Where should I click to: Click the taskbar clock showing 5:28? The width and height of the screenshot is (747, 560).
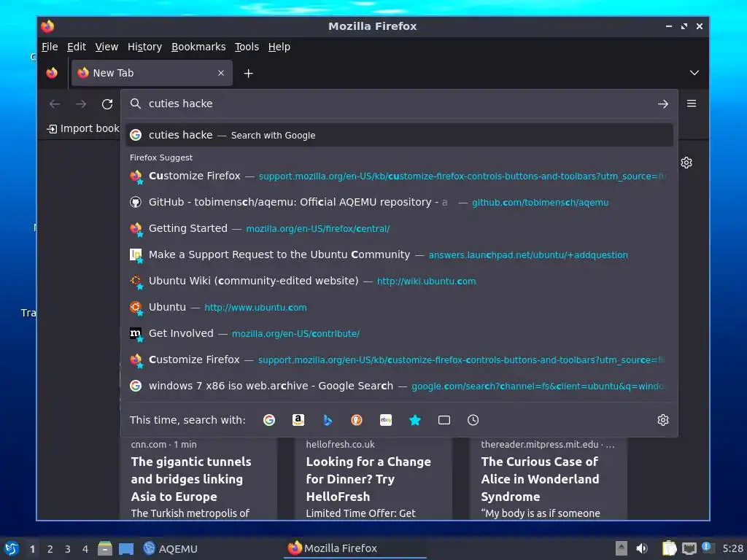point(732,548)
